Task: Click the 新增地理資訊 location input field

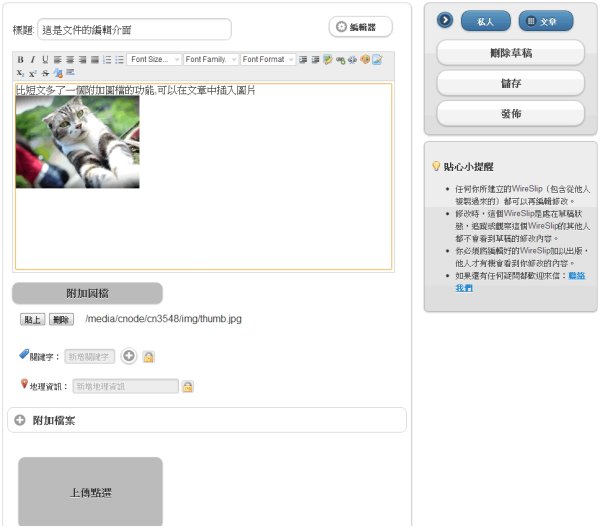Action: [x=126, y=386]
